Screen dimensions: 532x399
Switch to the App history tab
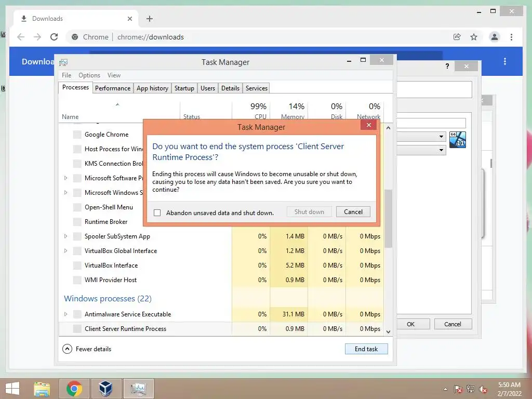(x=152, y=88)
